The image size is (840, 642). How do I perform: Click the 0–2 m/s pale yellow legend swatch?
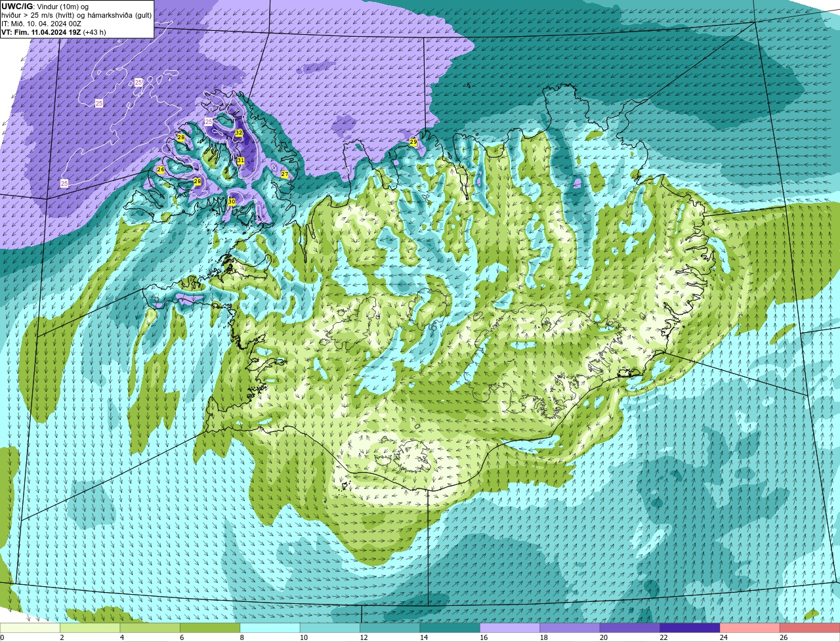(30, 628)
